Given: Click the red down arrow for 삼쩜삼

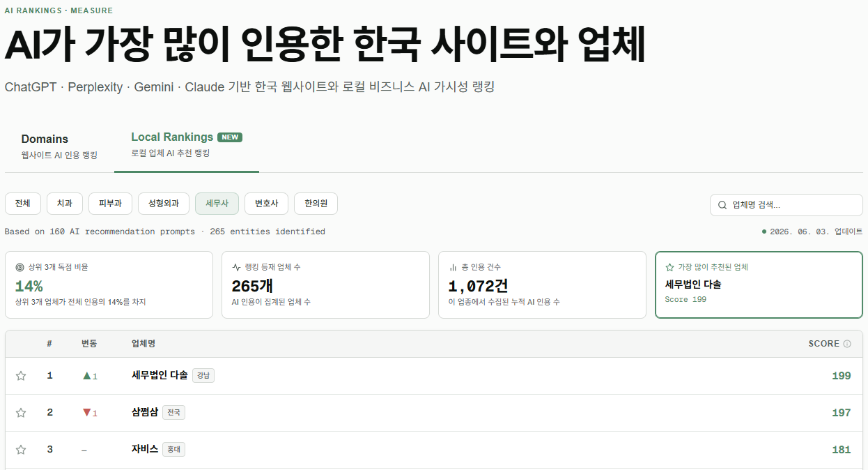Looking at the screenshot, I should click(x=87, y=413).
